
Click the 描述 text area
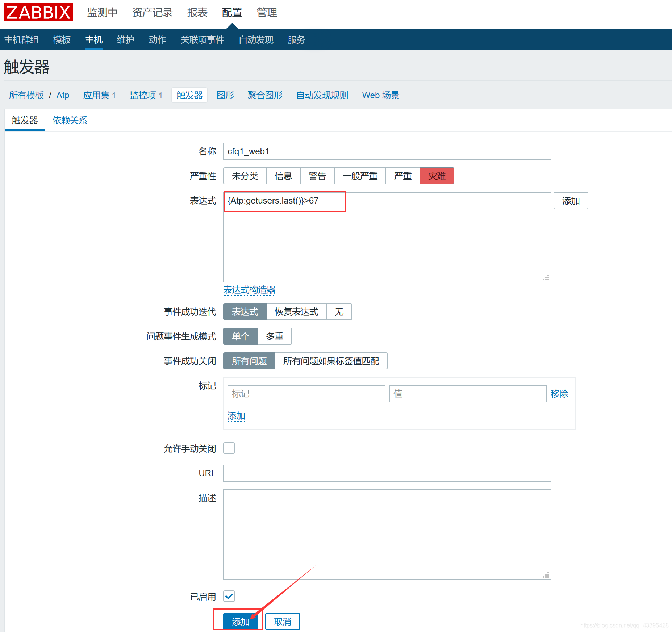[387, 535]
